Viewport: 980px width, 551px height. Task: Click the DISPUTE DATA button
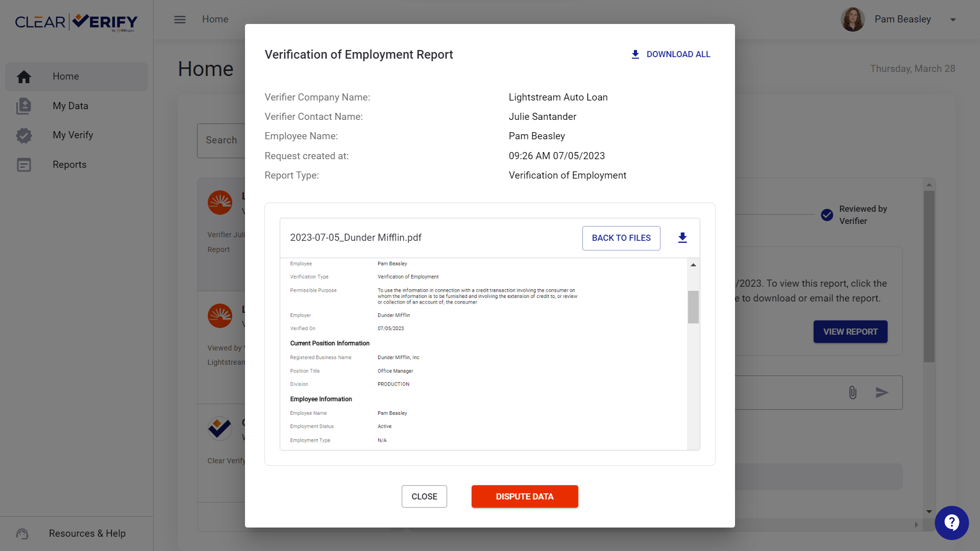[525, 496]
